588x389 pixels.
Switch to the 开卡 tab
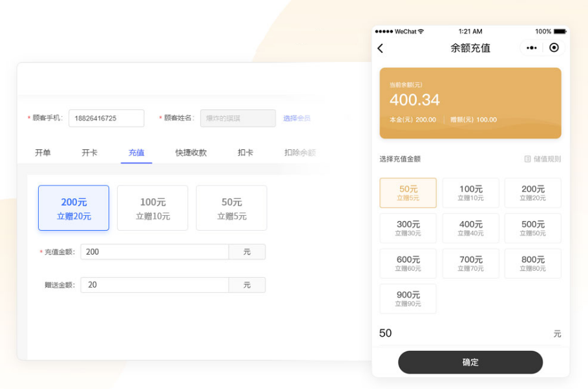[89, 152]
